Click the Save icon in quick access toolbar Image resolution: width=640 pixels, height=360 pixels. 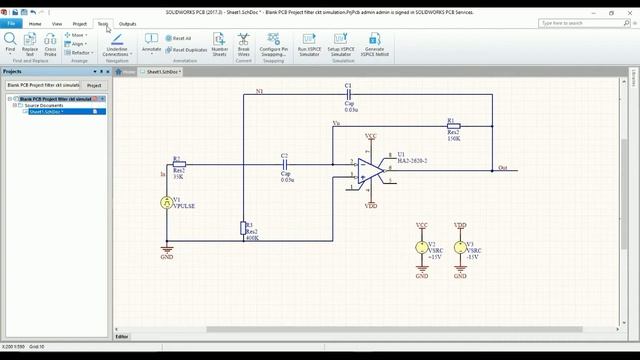tap(15, 12)
